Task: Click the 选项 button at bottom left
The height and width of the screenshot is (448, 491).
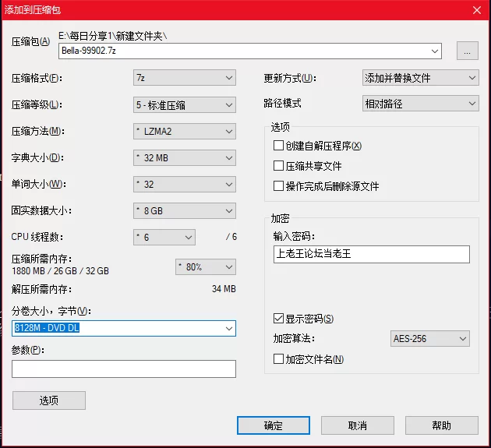Action: [49, 400]
